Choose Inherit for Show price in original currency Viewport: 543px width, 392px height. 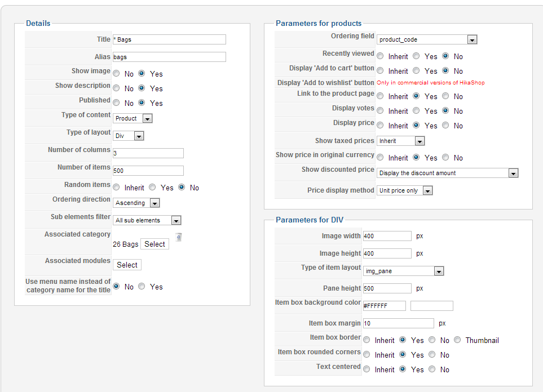pyautogui.click(x=380, y=158)
